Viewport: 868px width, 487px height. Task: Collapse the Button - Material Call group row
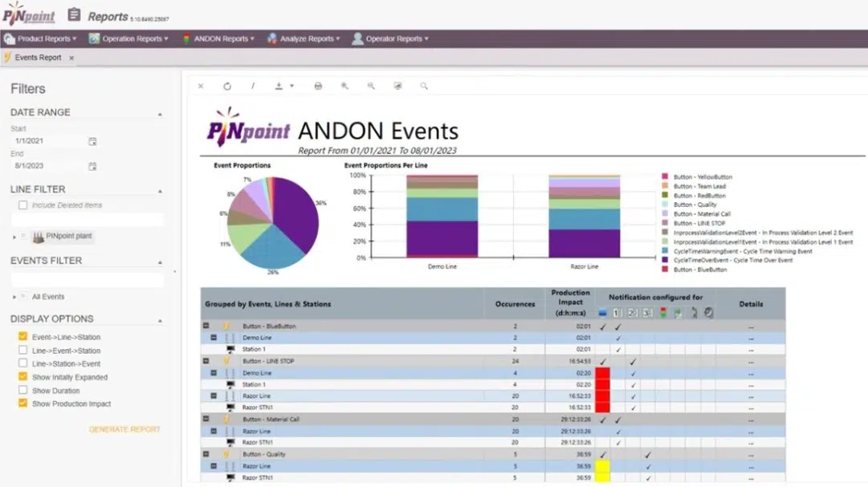[x=206, y=419]
